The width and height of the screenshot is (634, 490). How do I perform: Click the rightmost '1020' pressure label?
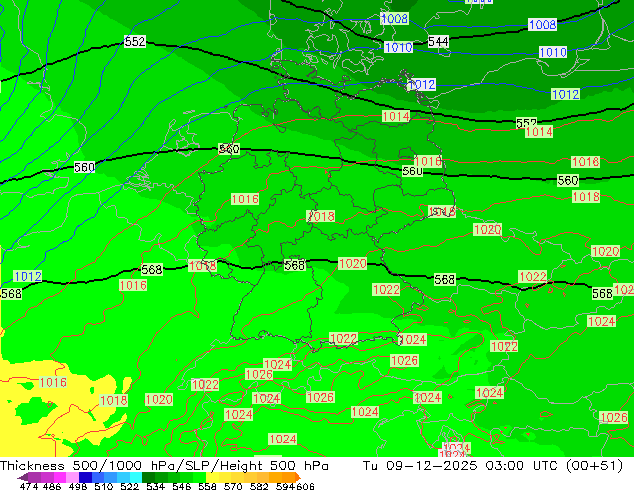[605, 251]
